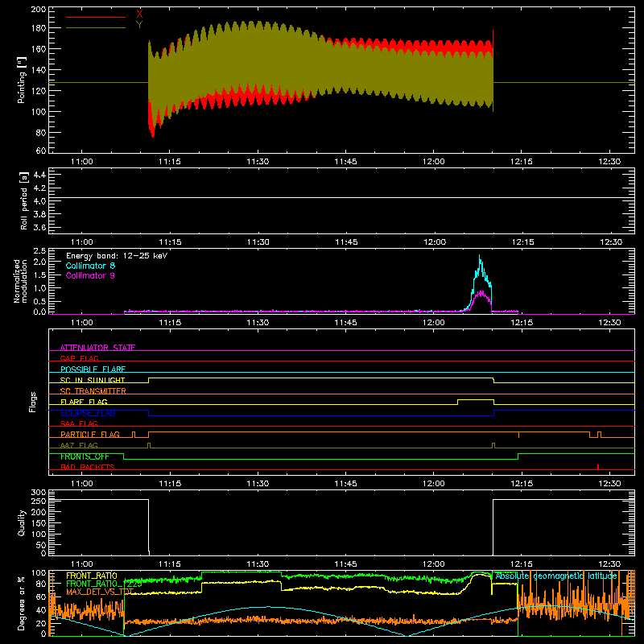Click the Roll period axis title
The width and height of the screenshot is (644, 644).
(24, 201)
